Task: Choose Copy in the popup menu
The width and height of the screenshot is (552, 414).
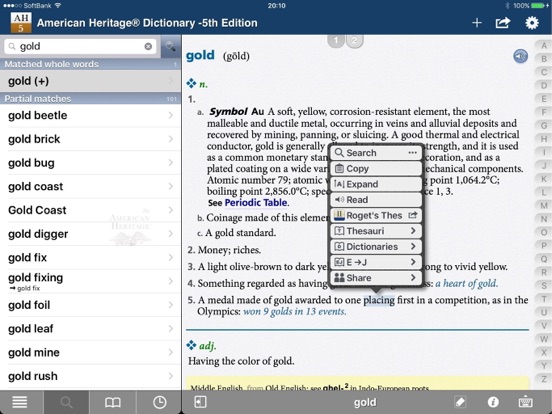Action: [x=376, y=169]
